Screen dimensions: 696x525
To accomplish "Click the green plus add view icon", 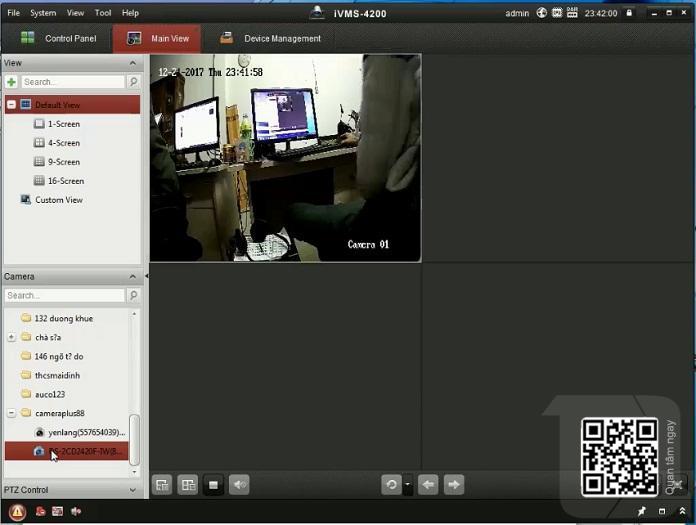I will click(12, 82).
